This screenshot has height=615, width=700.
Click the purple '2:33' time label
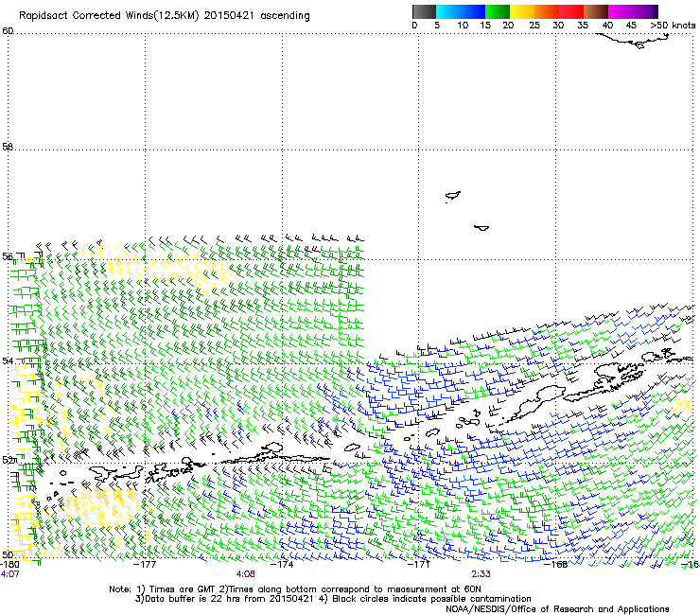(481, 574)
